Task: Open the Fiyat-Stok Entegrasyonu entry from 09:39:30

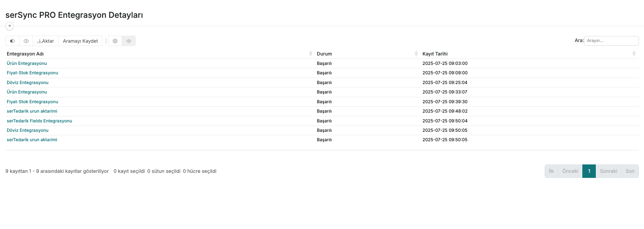Action: tap(32, 102)
